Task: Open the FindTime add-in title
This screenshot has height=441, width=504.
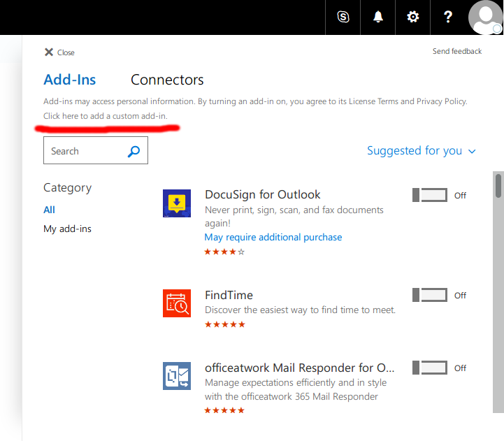Action: coord(229,295)
